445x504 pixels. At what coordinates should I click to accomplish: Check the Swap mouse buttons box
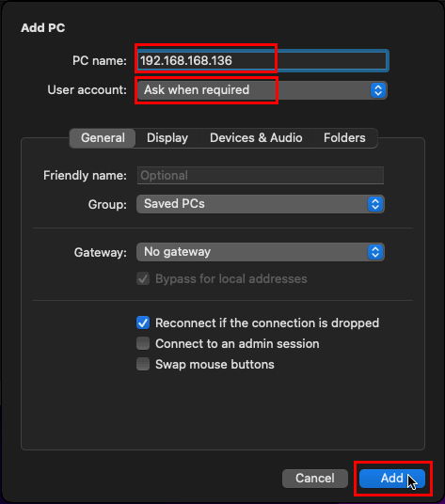click(143, 364)
